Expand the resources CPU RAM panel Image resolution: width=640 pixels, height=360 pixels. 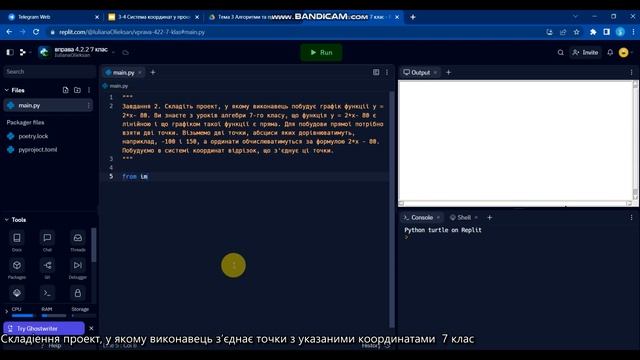pos(6,312)
